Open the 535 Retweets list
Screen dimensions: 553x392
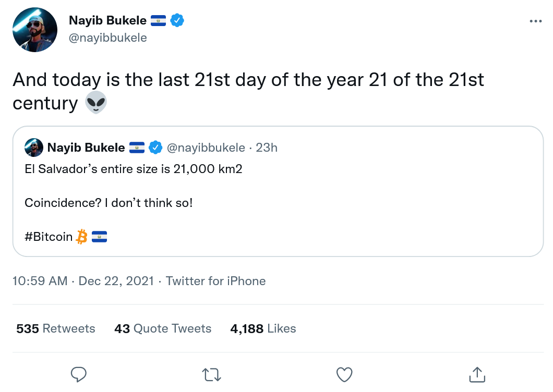[x=56, y=328]
